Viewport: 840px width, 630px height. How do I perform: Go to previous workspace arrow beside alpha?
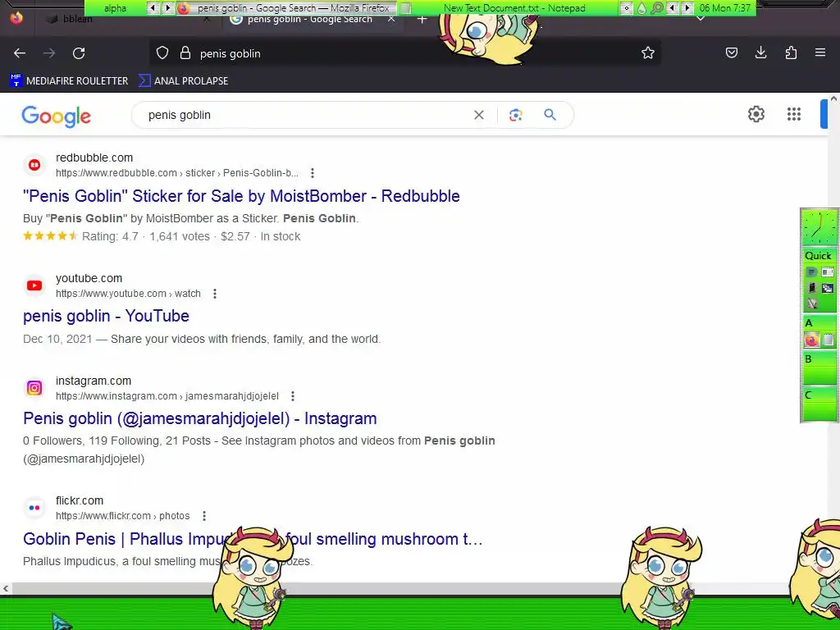pos(153,8)
